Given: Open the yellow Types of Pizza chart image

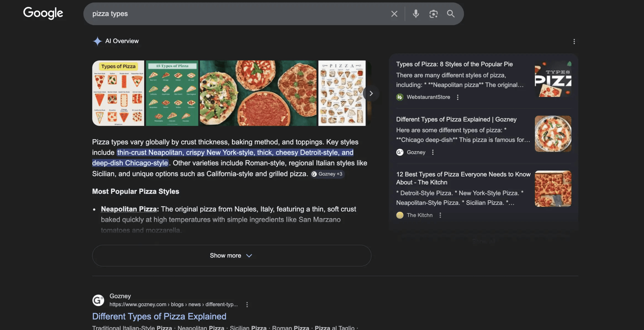Looking at the screenshot, I should coord(118,93).
